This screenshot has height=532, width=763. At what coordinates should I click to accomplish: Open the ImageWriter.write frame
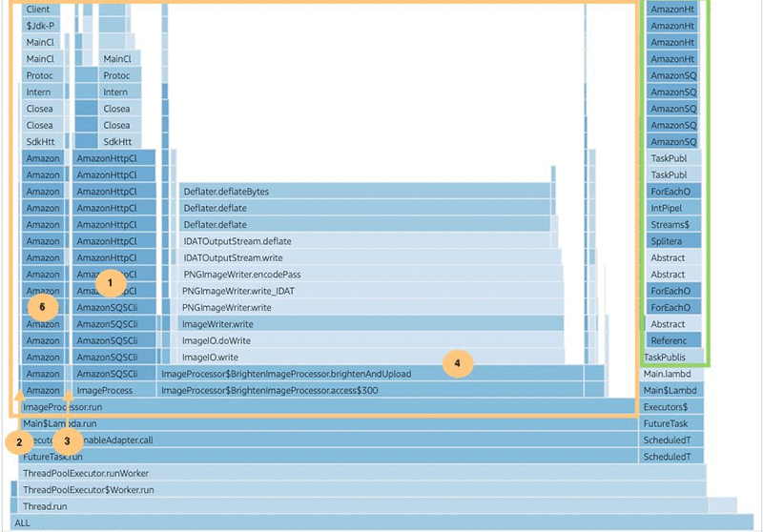pyautogui.click(x=370, y=324)
